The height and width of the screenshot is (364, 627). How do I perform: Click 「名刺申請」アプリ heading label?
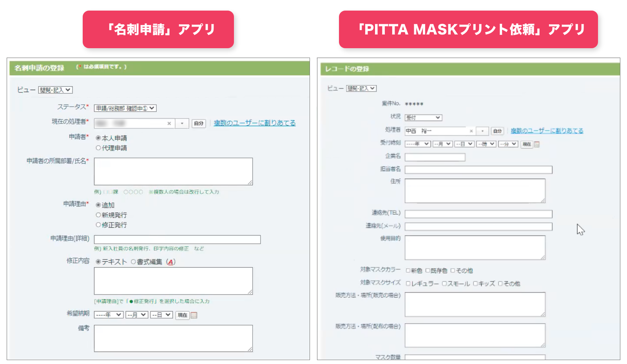(158, 29)
